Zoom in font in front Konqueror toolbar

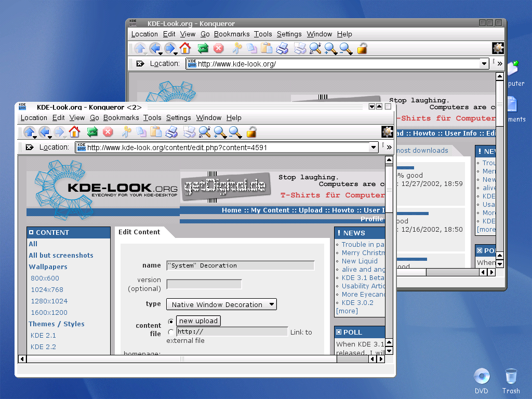[220, 132]
